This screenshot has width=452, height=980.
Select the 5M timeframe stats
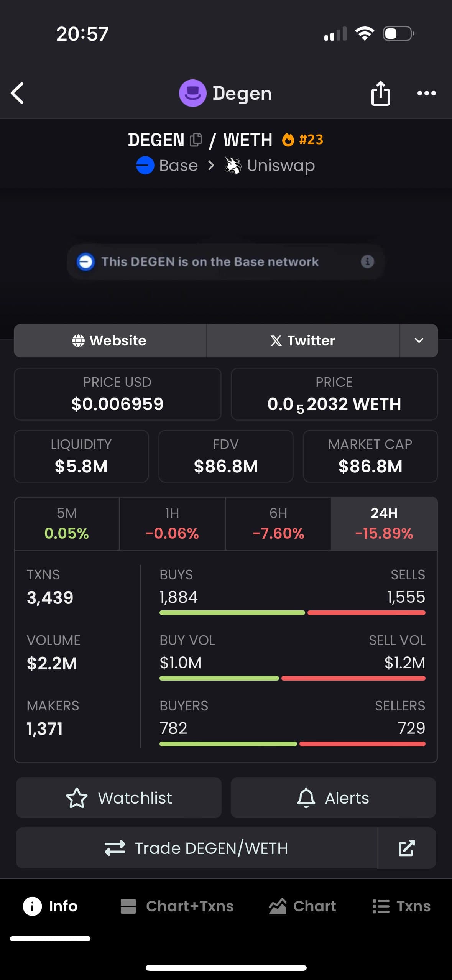pyautogui.click(x=67, y=524)
